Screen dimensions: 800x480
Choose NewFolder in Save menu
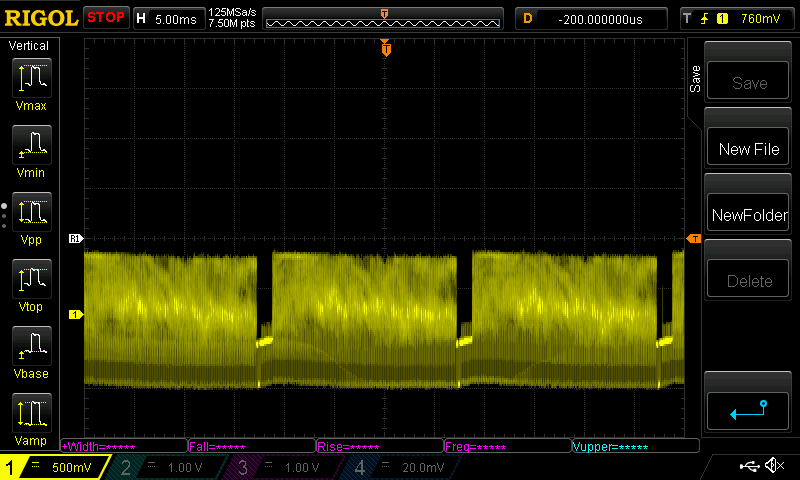[x=748, y=213]
